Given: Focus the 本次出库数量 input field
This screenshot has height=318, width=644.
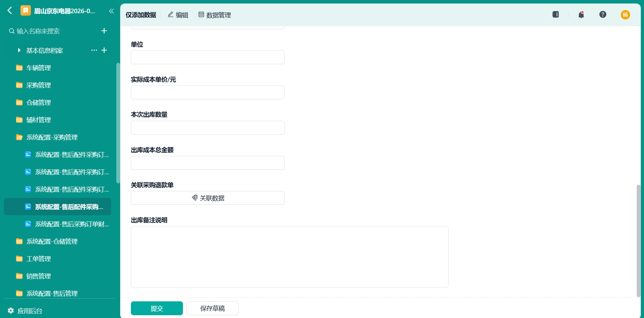Looking at the screenshot, I should [x=208, y=128].
